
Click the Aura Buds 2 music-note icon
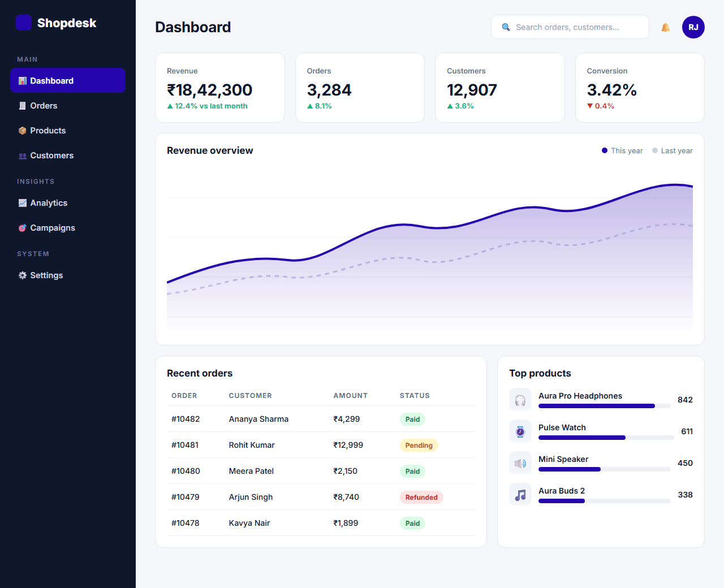[x=520, y=494]
